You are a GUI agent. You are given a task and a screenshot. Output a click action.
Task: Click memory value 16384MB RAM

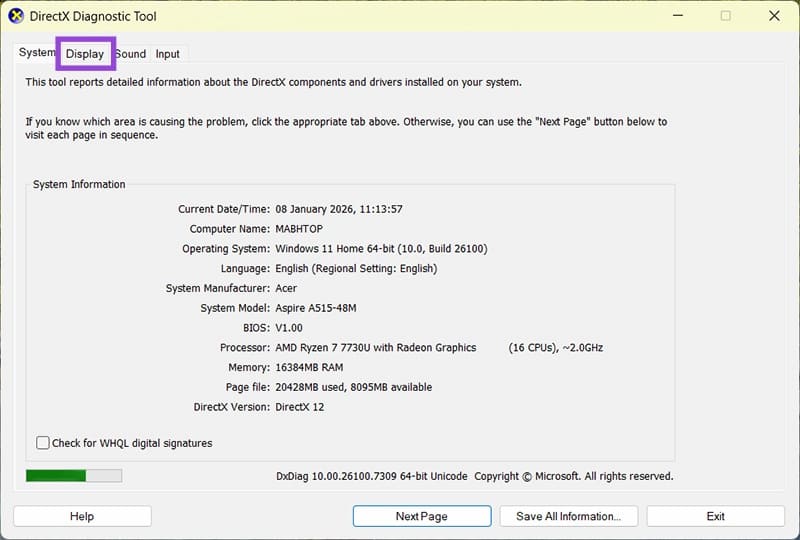[x=309, y=367]
